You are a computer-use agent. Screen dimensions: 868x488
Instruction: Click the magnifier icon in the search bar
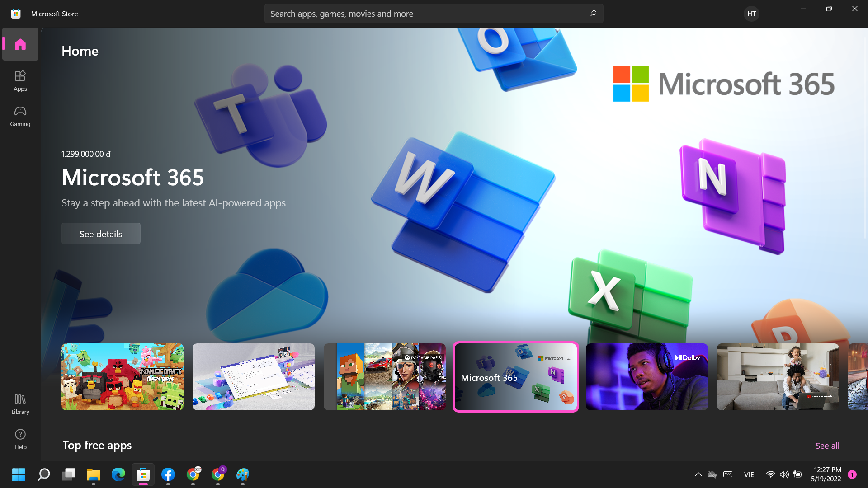point(593,13)
